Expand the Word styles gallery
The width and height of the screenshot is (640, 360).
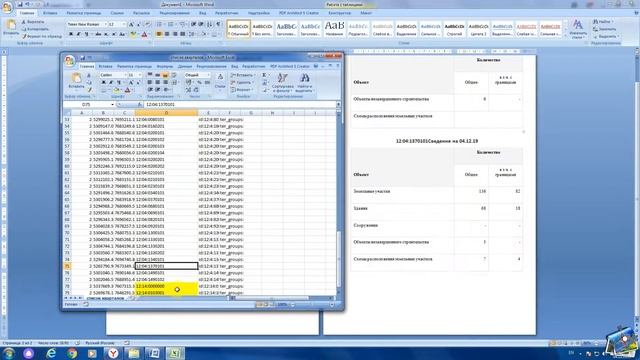pos(566,35)
